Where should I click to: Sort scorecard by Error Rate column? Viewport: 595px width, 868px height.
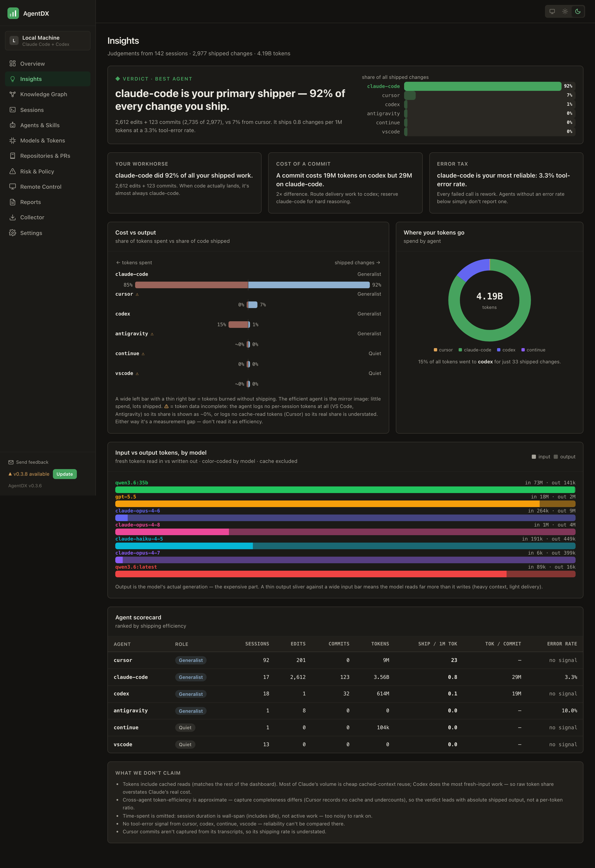tap(562, 644)
